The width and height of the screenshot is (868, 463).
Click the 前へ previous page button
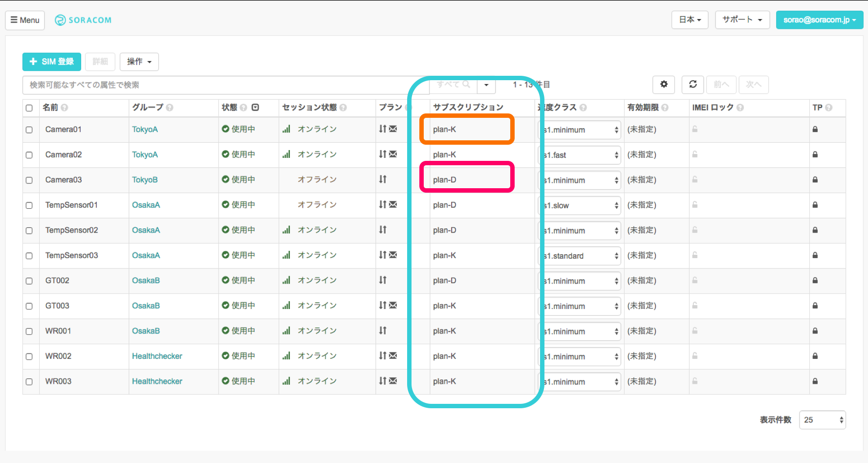pyautogui.click(x=721, y=85)
